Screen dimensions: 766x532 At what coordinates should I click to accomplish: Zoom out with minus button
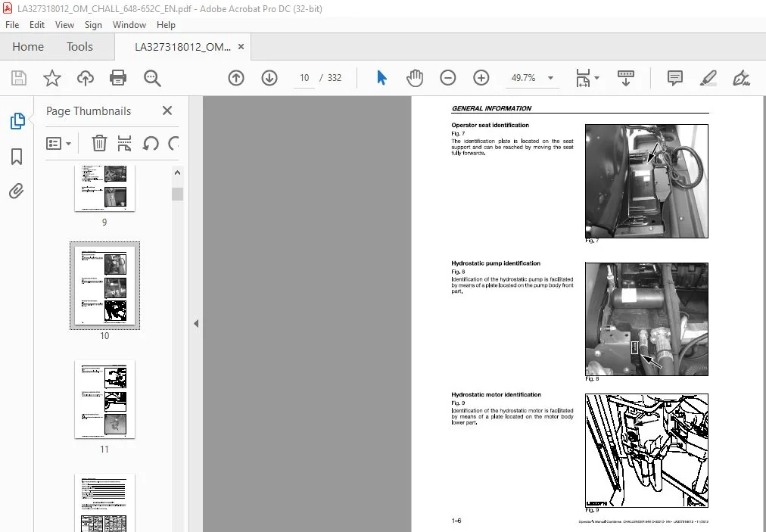(447, 78)
